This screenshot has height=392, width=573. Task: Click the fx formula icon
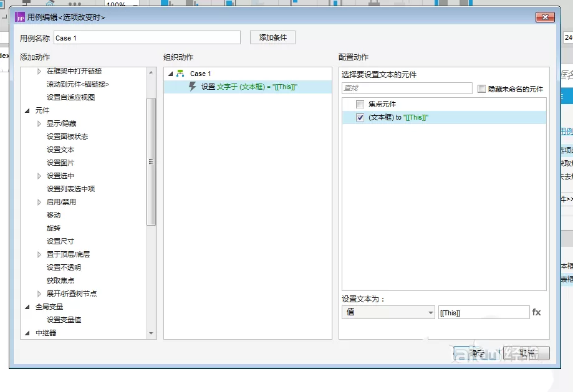pos(536,312)
